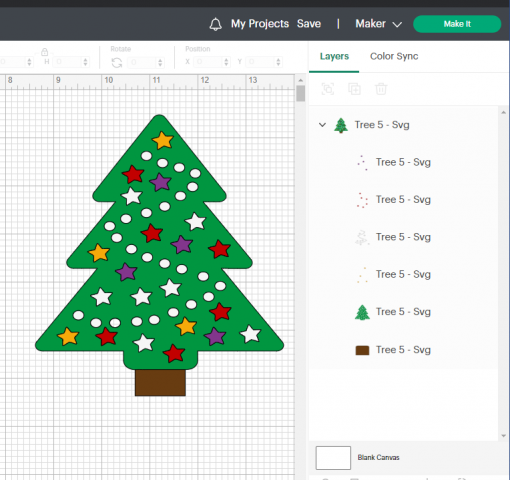Image resolution: width=510 pixels, height=480 pixels.
Task: Increase the Rotate value stepper
Action: click(x=160, y=60)
